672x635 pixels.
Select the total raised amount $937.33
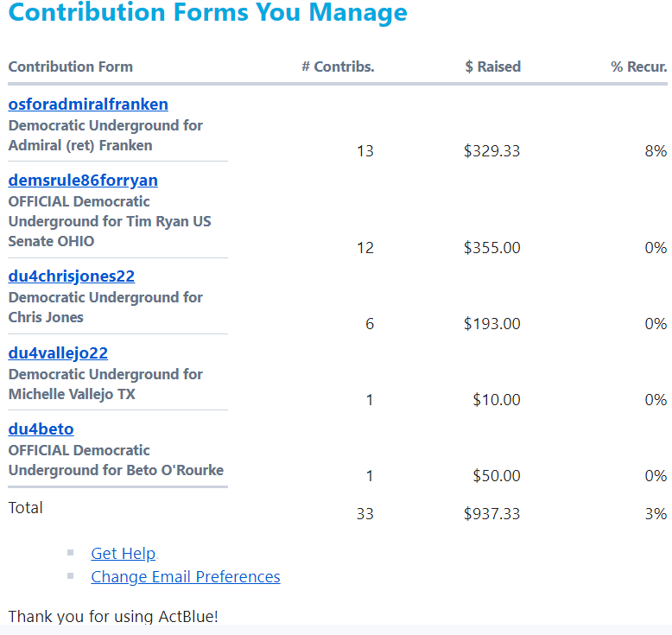pyautogui.click(x=491, y=514)
